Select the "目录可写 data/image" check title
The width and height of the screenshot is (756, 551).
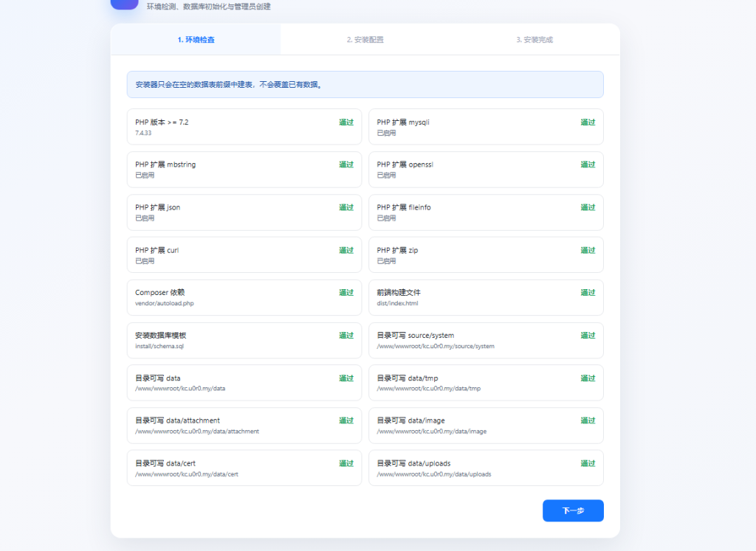coord(410,420)
